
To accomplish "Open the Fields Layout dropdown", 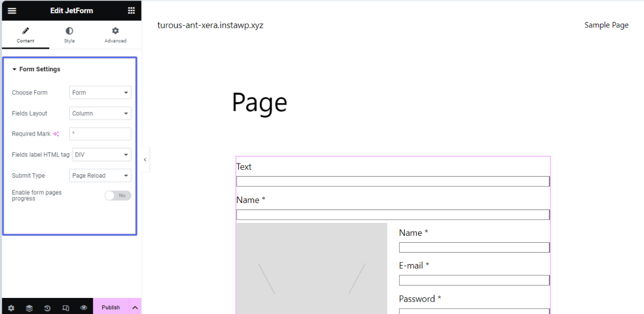I will pyautogui.click(x=100, y=113).
